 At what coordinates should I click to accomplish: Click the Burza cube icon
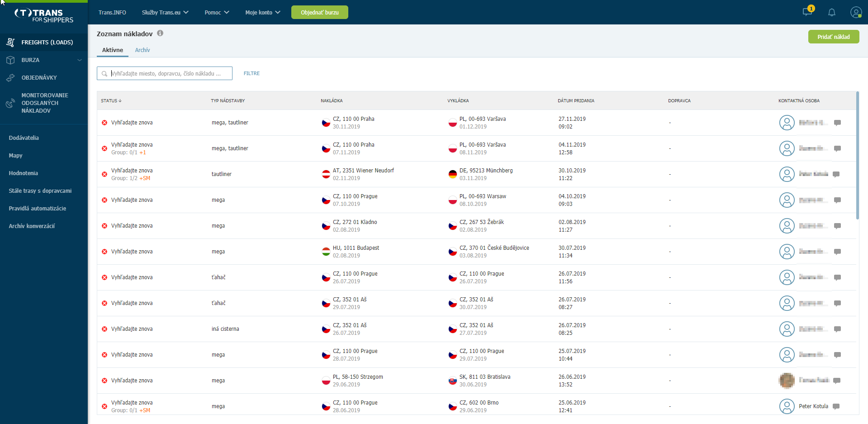(10, 60)
